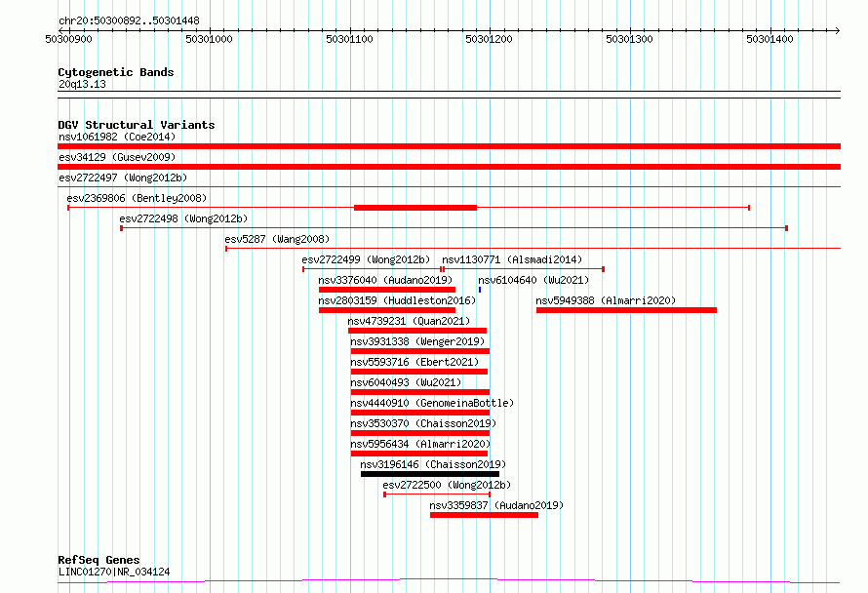Image resolution: width=868 pixels, height=593 pixels.
Task: Select the esv34129 (Gusev2009) variant label
Action: [117, 157]
